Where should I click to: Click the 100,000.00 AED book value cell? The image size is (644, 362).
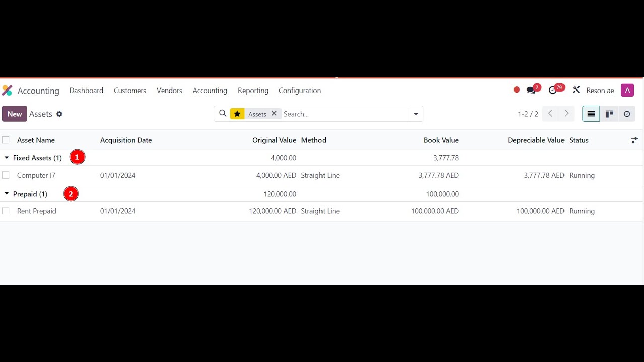435,211
